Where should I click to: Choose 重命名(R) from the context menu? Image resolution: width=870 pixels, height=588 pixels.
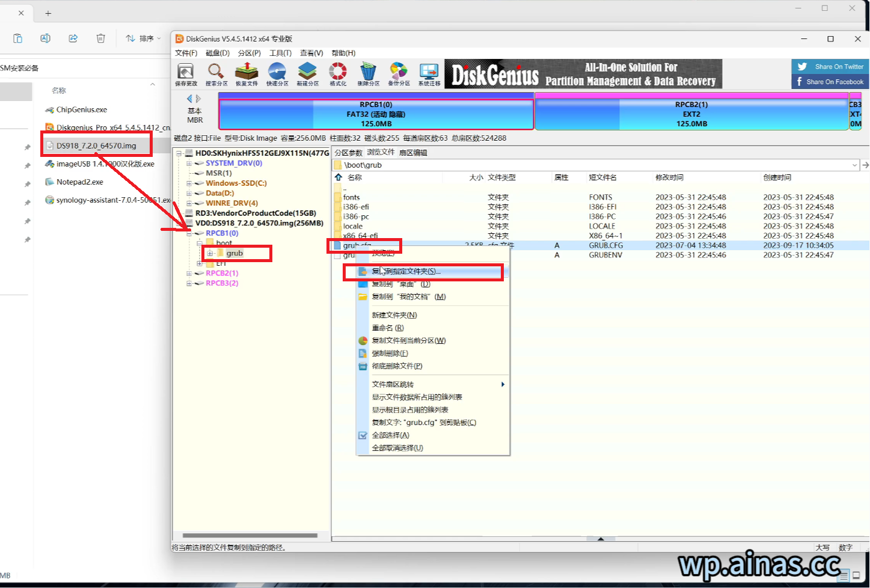tap(433, 328)
